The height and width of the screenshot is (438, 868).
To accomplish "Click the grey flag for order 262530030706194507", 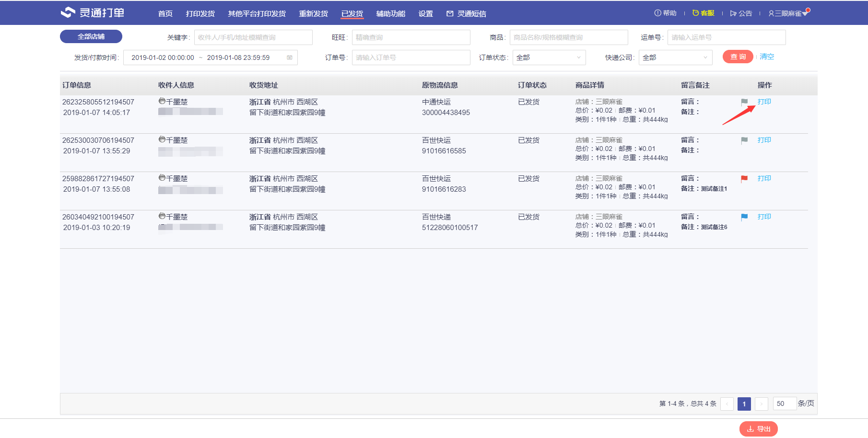I will [x=744, y=140].
